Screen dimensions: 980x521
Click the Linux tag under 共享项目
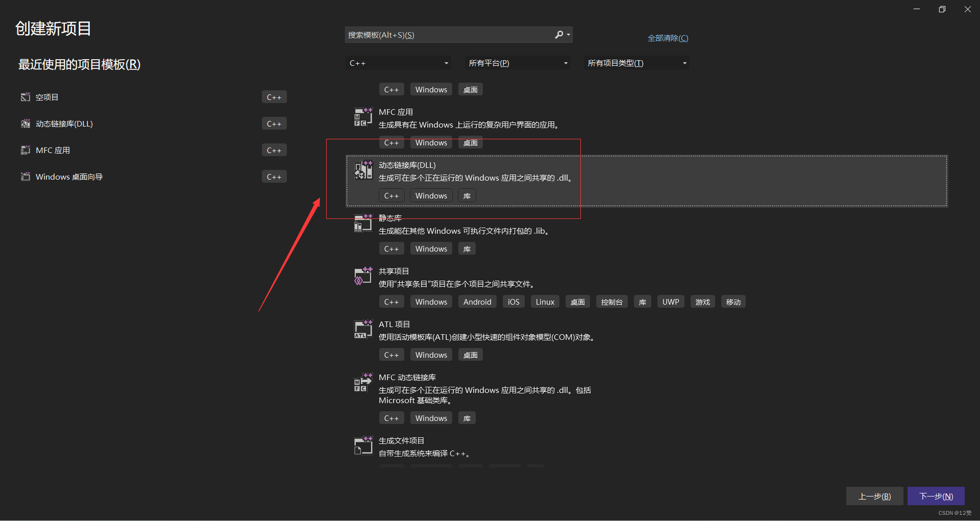(545, 302)
